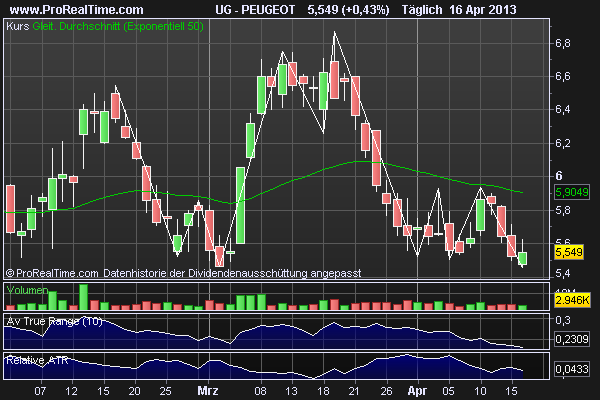Click the 12 date on time axis

[x=72, y=391]
